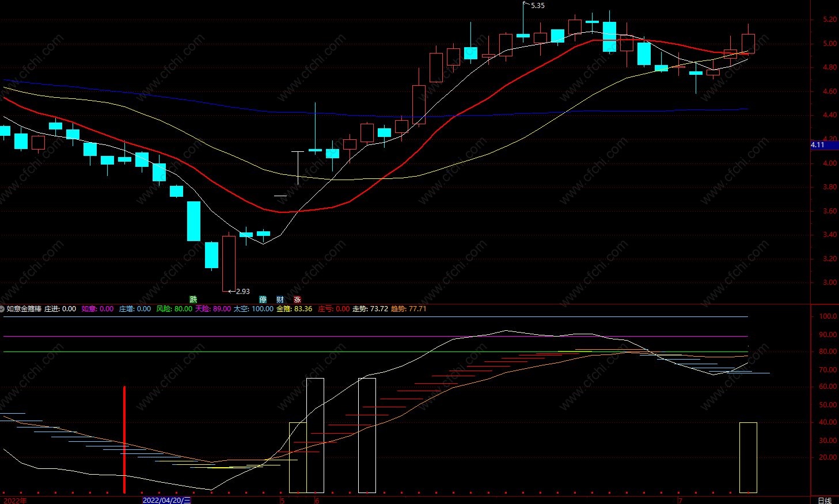Screen dimensions: 839x504
Task: Click the 20.00 indicator axis label
Action: tap(828, 457)
